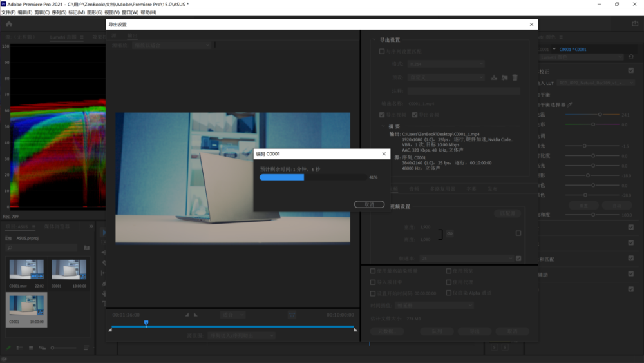Screen dimensions: 644x363
Task: Switch project panel to icon view
Action: point(31,348)
